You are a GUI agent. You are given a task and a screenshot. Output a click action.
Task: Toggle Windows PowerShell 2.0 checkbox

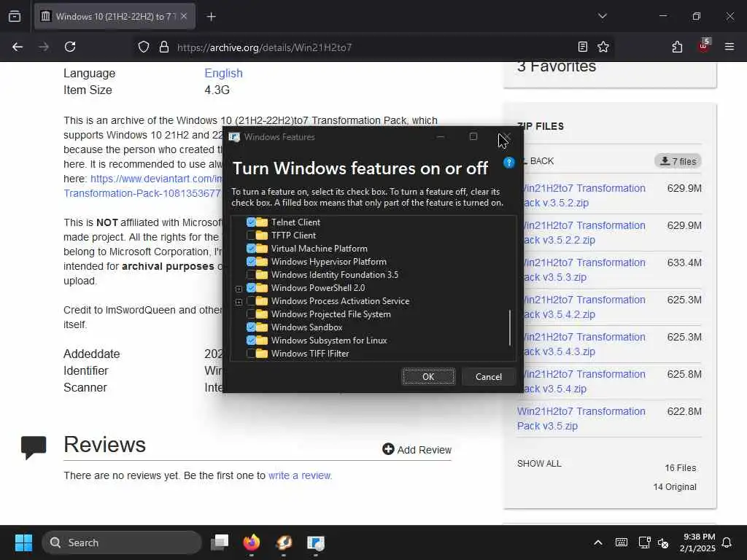[251, 288]
